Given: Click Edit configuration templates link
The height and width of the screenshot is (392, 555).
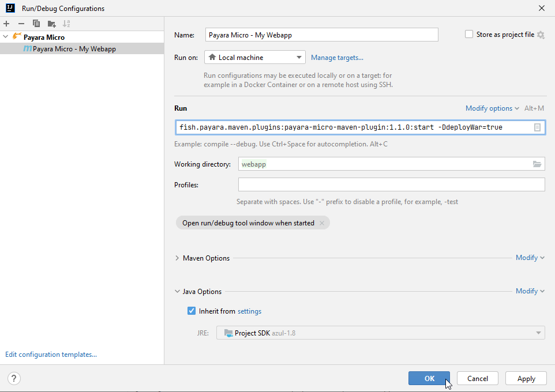Looking at the screenshot, I should pos(50,354).
